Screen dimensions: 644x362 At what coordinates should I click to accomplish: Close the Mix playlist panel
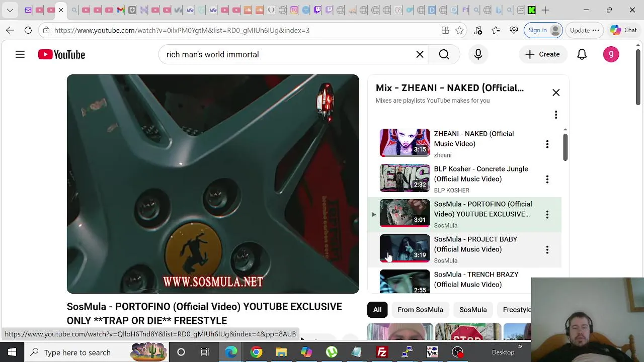pos(556,93)
